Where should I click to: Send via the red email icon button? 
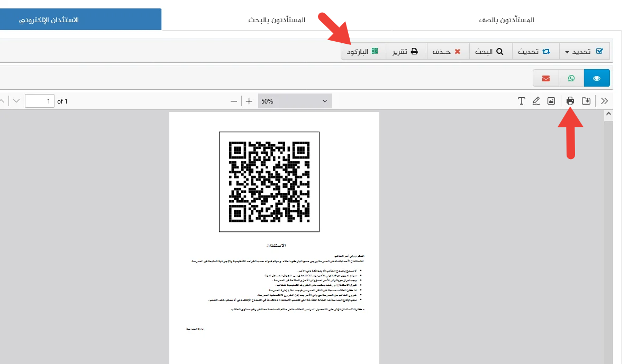point(545,78)
